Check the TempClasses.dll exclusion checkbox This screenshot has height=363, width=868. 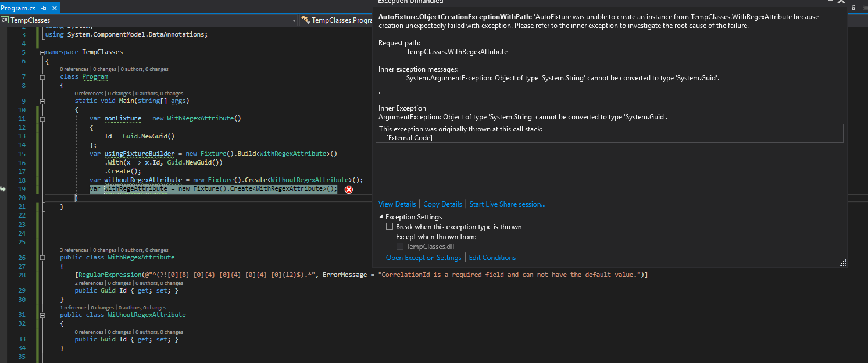[400, 246]
